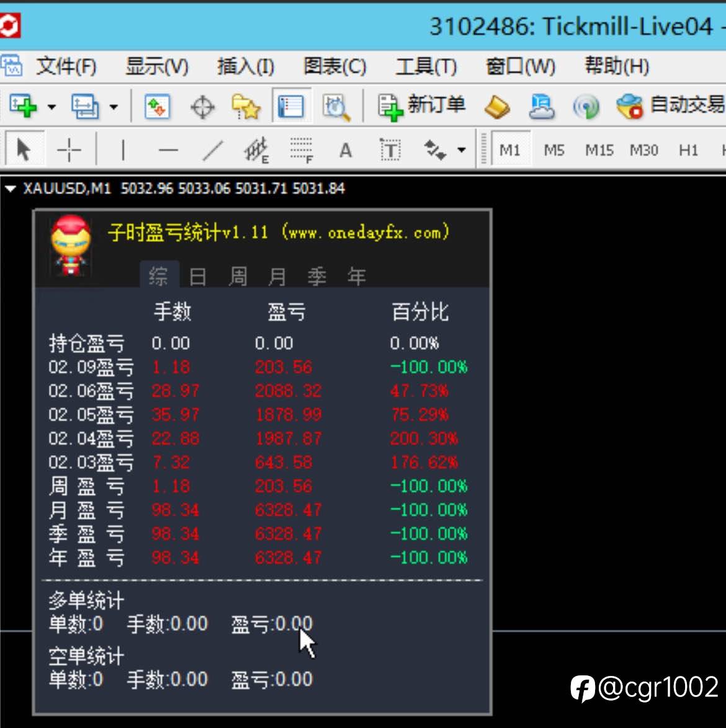Switch to the M30 timeframe
Screen dimensions: 726x728
644,151
